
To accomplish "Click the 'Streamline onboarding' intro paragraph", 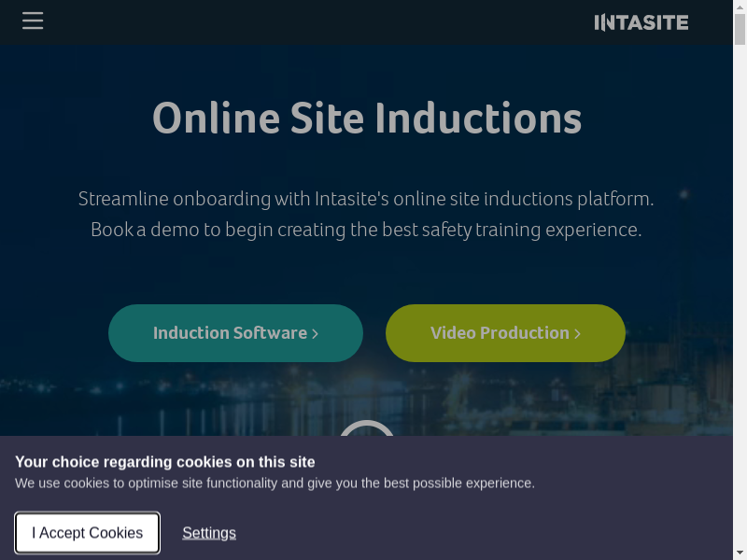I will pyautogui.click(x=366, y=199).
